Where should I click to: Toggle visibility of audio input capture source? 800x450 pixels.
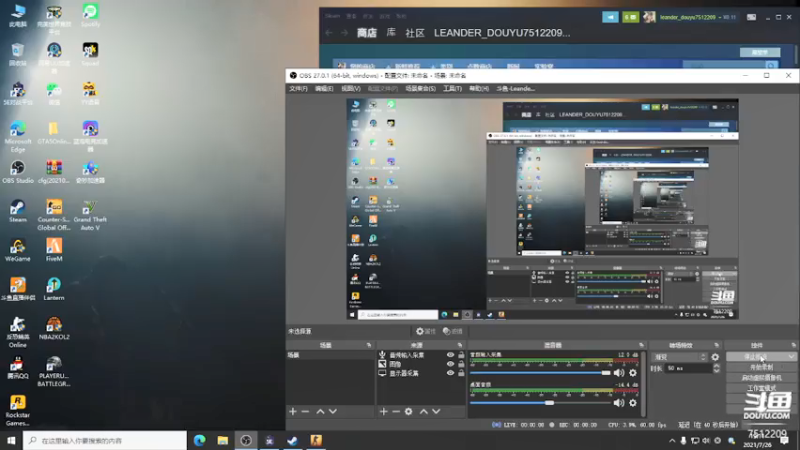coord(450,355)
